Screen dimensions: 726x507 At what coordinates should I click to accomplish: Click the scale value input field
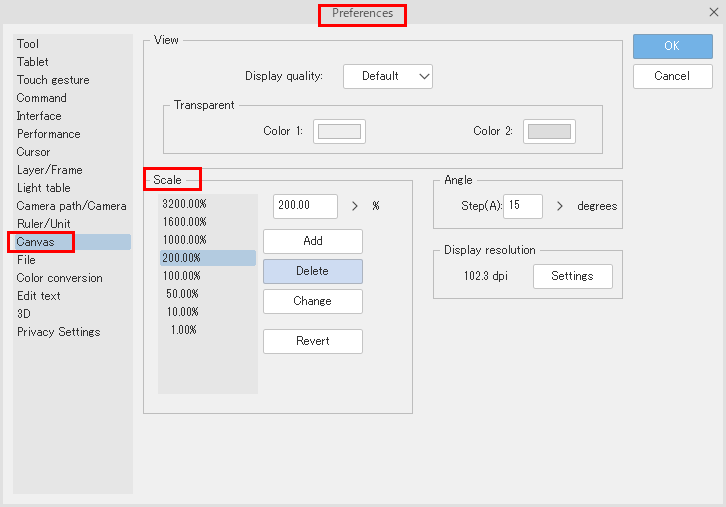click(x=305, y=206)
